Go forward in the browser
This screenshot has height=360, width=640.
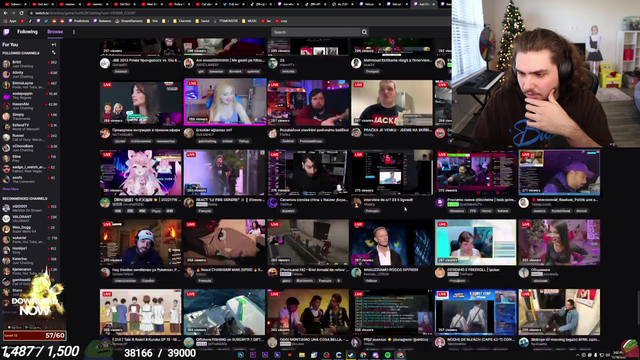click(13, 13)
